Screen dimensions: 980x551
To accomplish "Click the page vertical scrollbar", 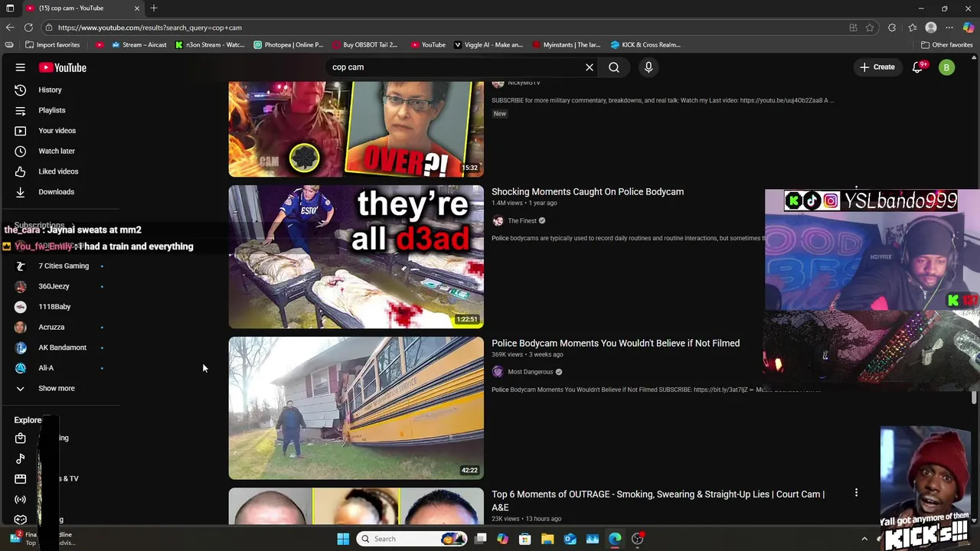I will point(974,397).
